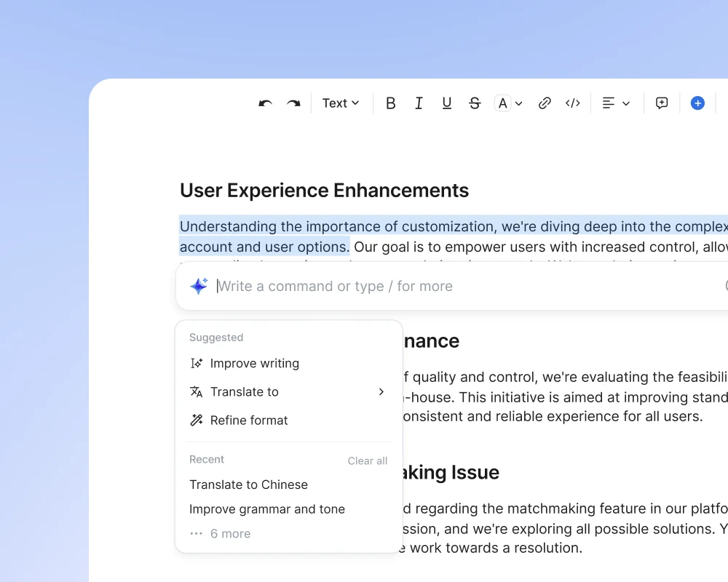Image resolution: width=728 pixels, height=582 pixels.
Task: Click the three dots beside 6 more
Action: [197, 534]
